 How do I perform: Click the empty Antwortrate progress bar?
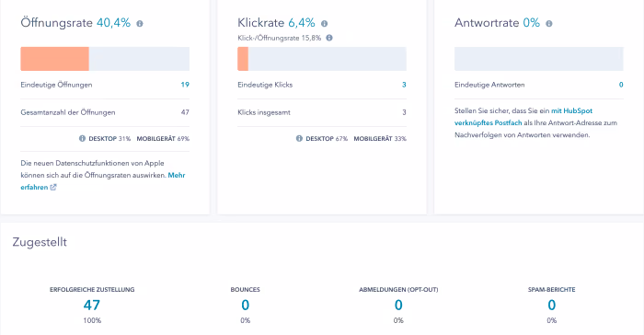click(x=539, y=59)
